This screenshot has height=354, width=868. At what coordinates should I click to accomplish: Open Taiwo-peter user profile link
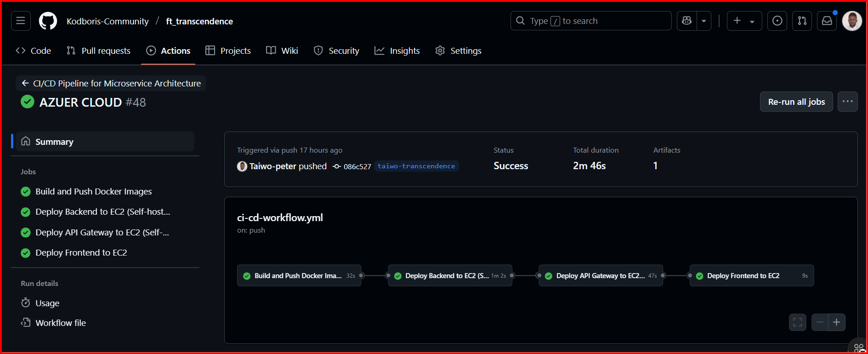point(273,166)
